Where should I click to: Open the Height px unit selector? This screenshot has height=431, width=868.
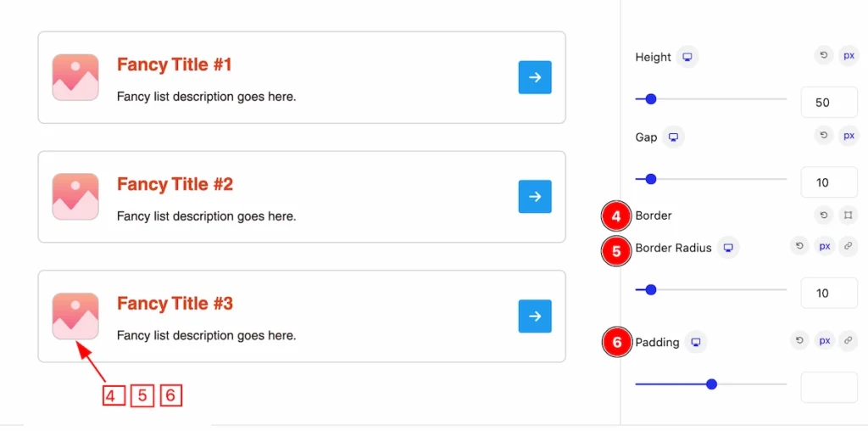(x=849, y=55)
